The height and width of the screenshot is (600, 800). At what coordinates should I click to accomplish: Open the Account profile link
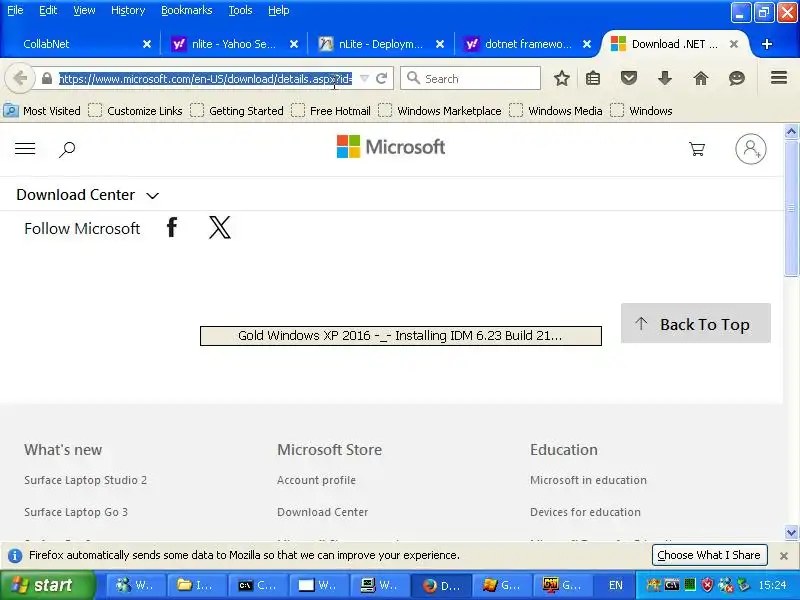tap(316, 480)
